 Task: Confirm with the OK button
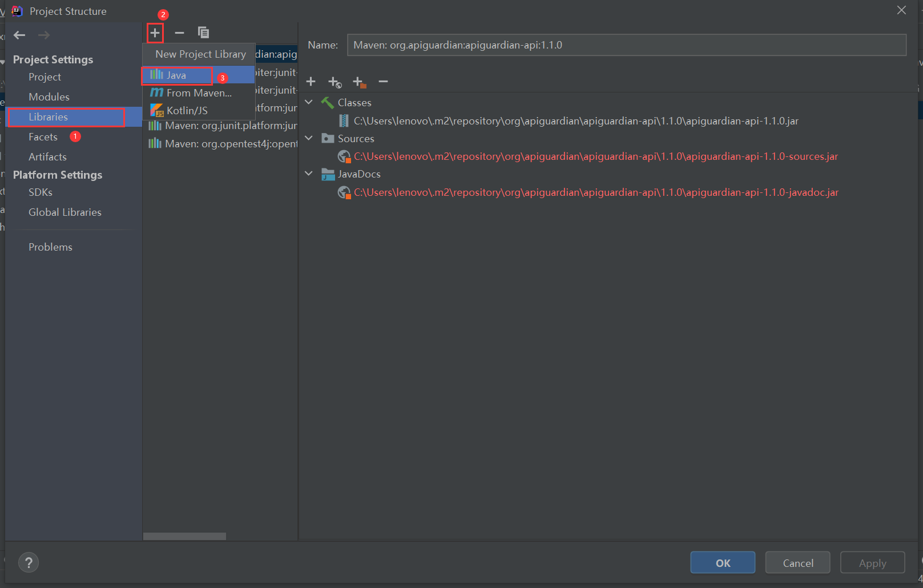click(723, 563)
